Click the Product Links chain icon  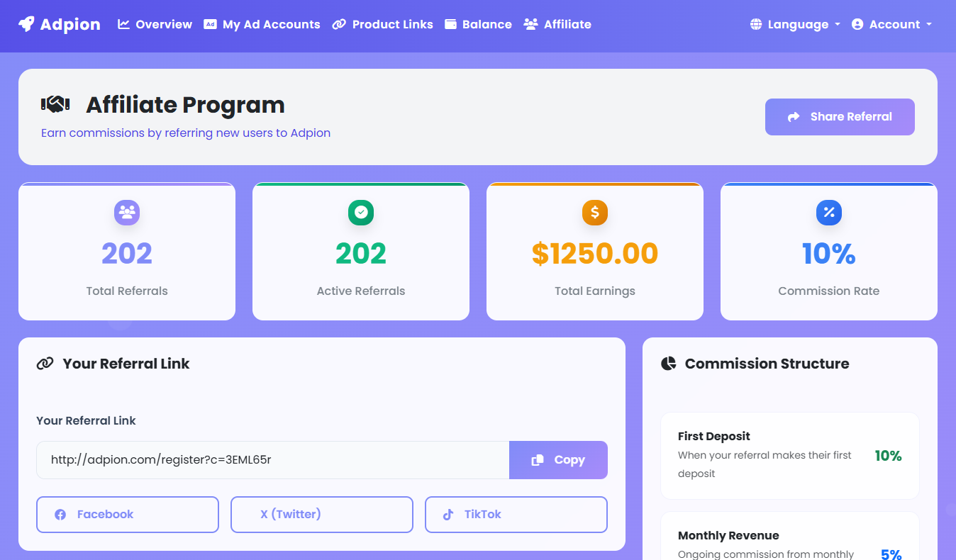click(339, 24)
